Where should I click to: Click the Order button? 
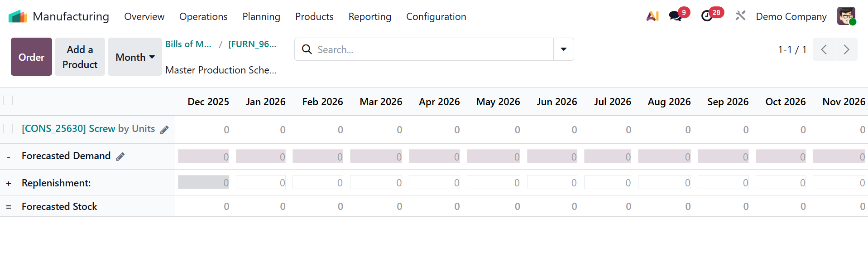[31, 57]
